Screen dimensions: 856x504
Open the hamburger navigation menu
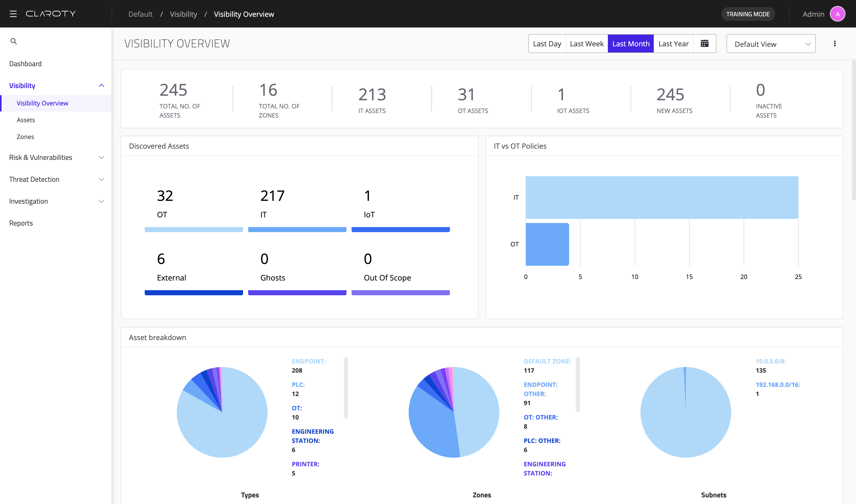[13, 14]
